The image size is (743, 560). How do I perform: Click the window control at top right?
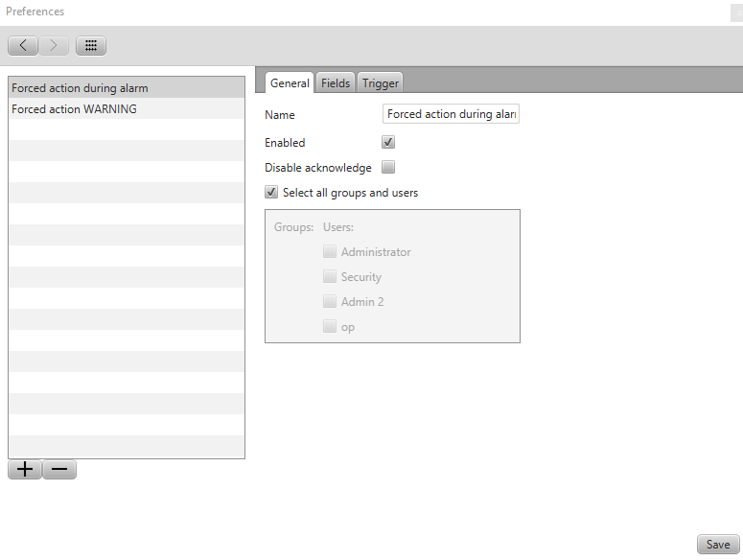735,12
